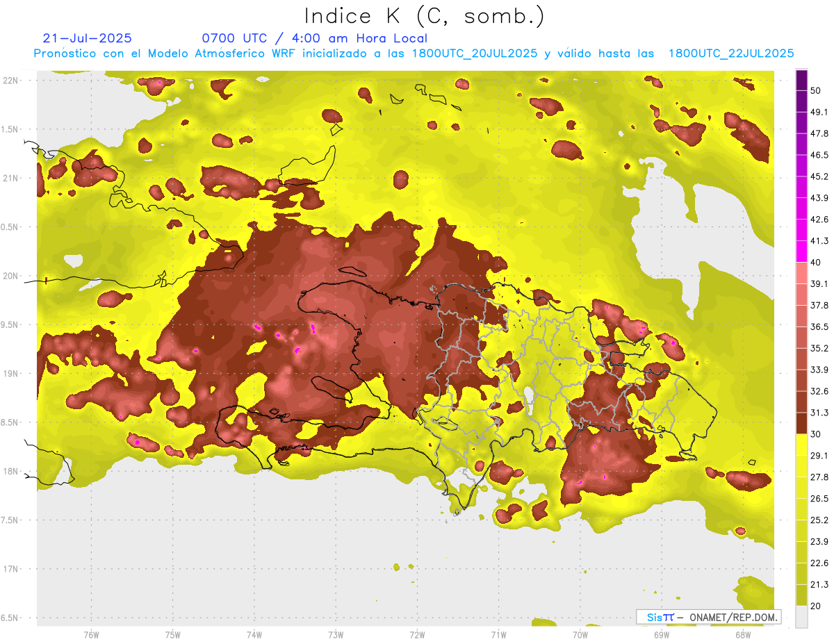Click the "0700 UTC / 4:00 am Hora Local" time label
Screen dimensions: 834x644
click(315, 38)
